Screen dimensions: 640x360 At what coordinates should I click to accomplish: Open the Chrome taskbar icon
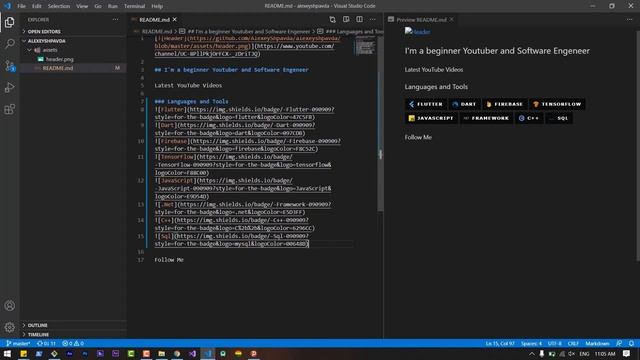177,353
